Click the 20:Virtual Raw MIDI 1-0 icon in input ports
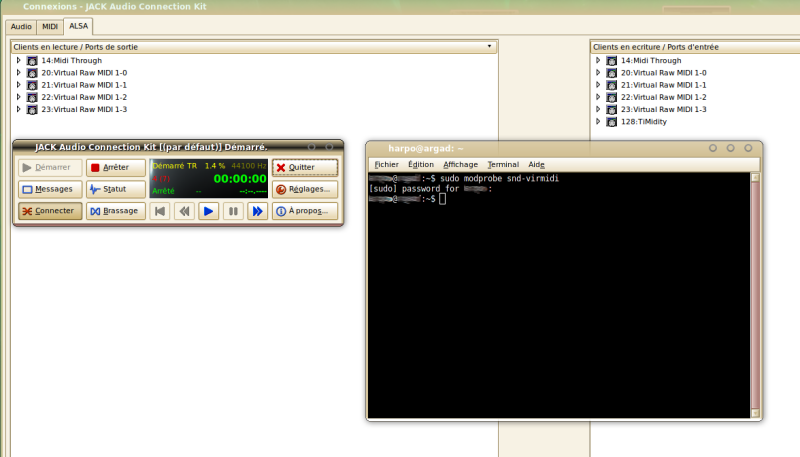 [612, 73]
